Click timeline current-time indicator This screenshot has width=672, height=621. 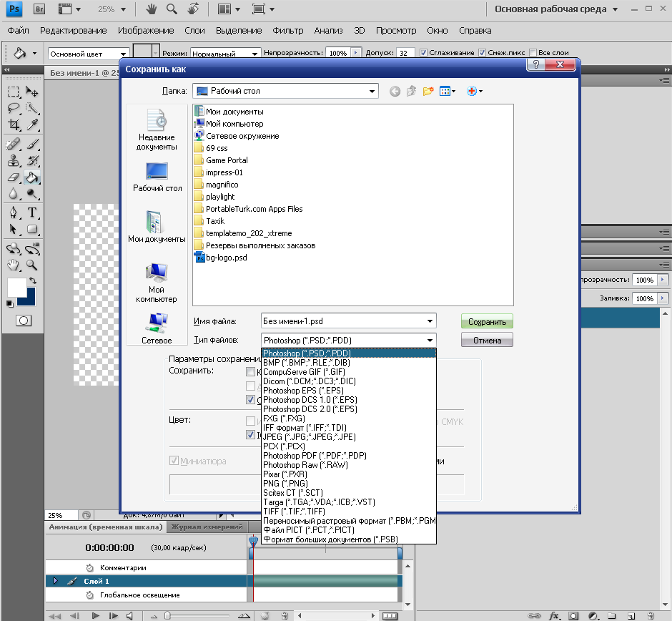click(253, 542)
